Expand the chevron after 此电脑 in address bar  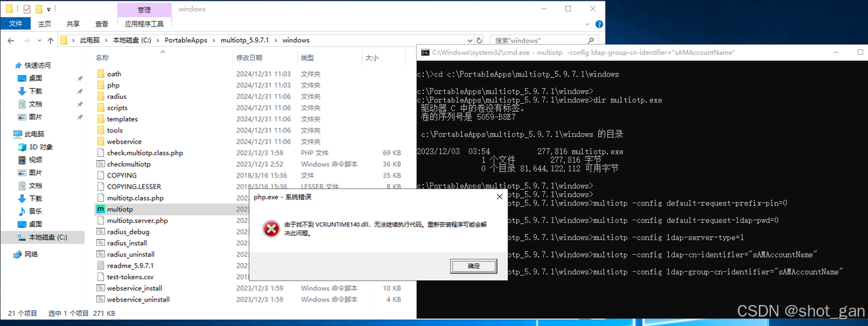106,40
